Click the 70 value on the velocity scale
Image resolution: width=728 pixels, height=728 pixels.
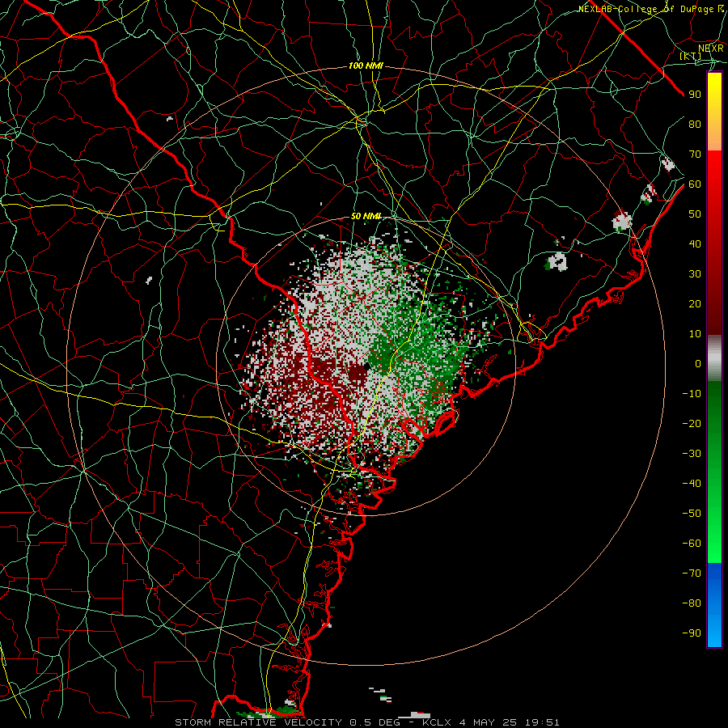tap(695, 154)
